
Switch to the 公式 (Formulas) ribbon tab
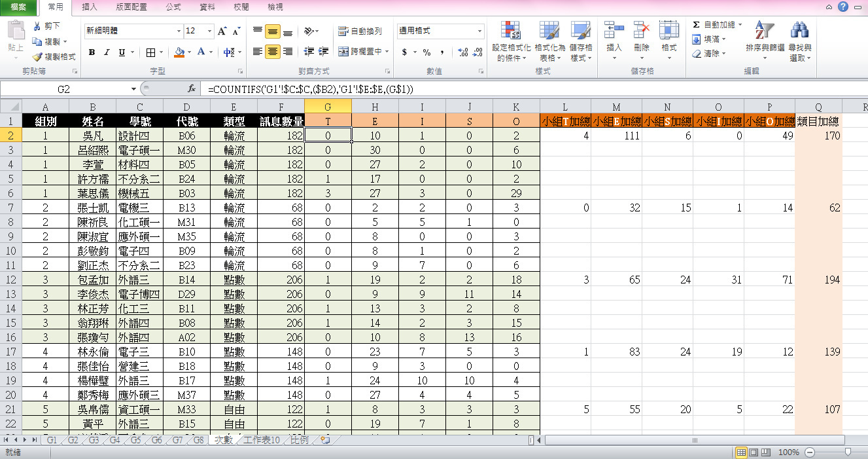coord(173,7)
